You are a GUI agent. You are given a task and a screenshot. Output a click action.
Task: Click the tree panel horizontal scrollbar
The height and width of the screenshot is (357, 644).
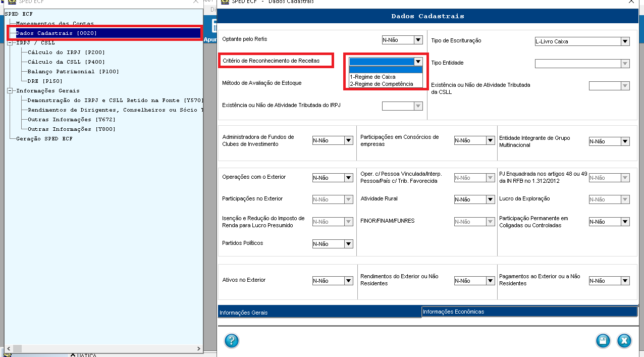click(x=103, y=348)
